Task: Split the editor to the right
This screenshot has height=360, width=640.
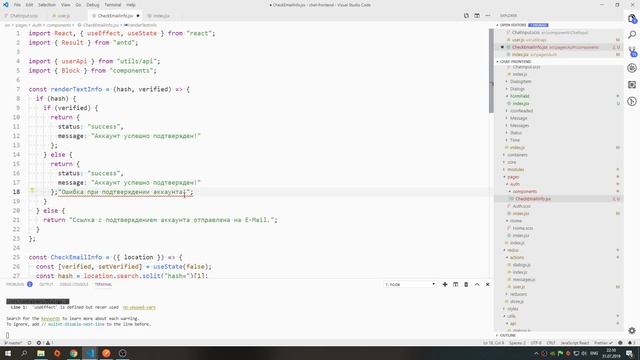Action: click(477, 16)
